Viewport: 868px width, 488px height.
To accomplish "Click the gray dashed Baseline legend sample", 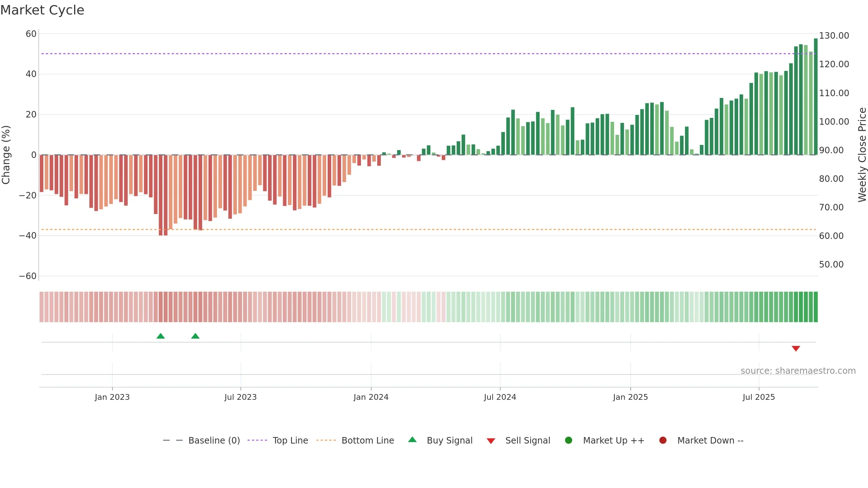I will click(x=173, y=440).
